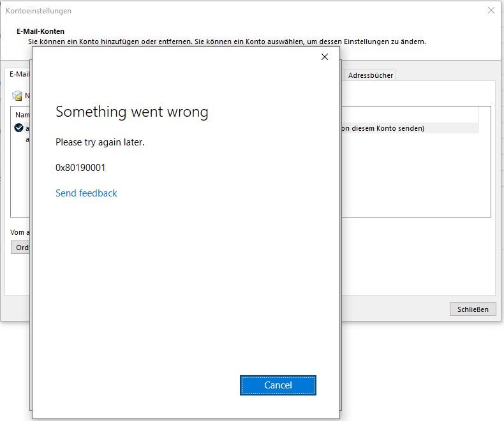Close the Something went wrong dialog
This screenshot has height=421, width=504.
325,57
